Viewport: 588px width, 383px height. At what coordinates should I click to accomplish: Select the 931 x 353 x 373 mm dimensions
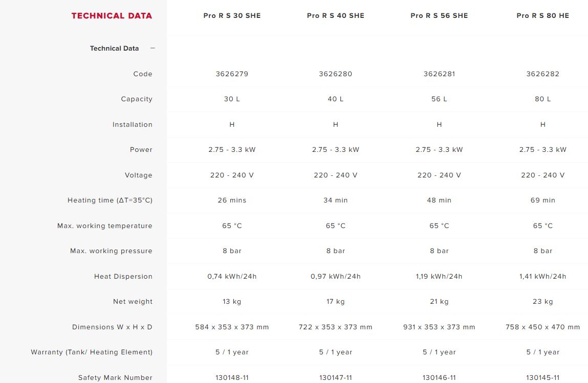(x=439, y=327)
